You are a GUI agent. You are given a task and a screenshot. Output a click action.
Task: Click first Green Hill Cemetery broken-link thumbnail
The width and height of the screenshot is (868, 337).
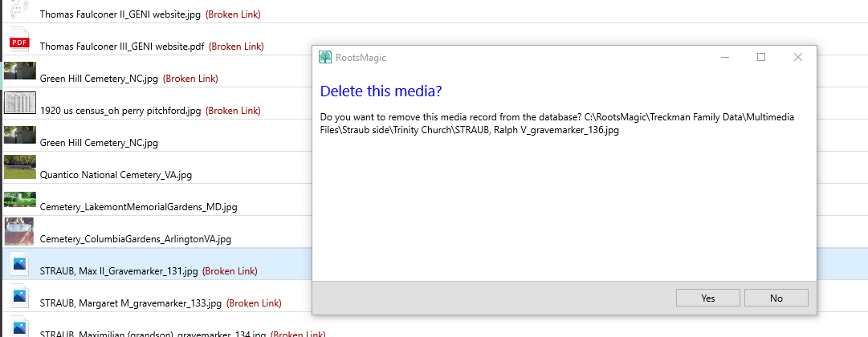[x=19, y=72]
